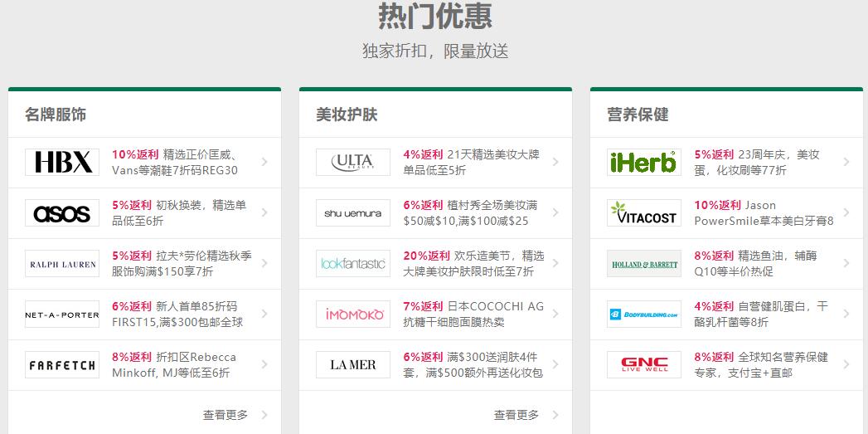Expand the La Mer offer chevron
The height and width of the screenshot is (434, 868).
(x=555, y=364)
